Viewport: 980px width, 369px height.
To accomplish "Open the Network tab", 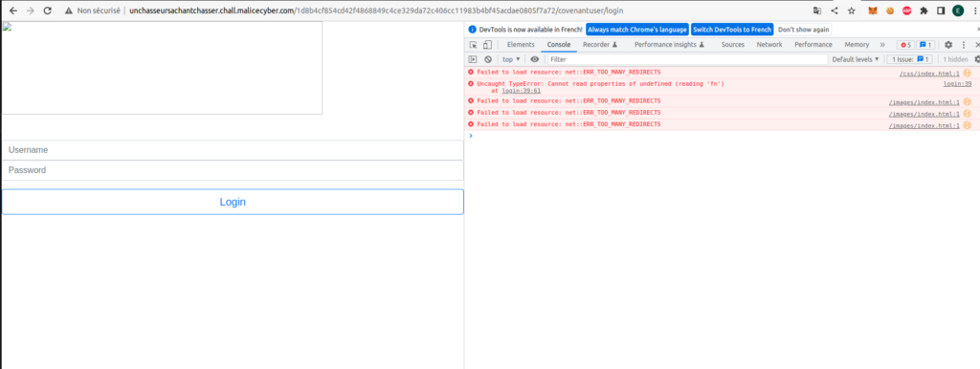I will (x=769, y=44).
